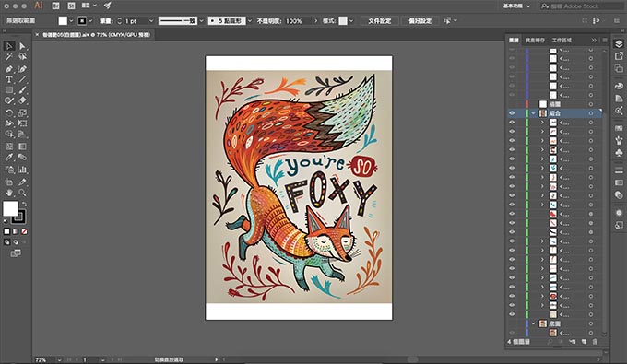Select the Gradient tool
Screen dimensions: 627x364
click(22, 147)
